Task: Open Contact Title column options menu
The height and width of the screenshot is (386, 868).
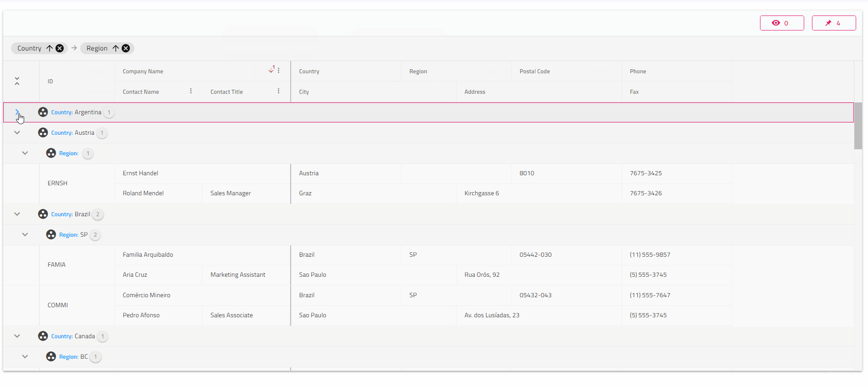Action: (279, 91)
